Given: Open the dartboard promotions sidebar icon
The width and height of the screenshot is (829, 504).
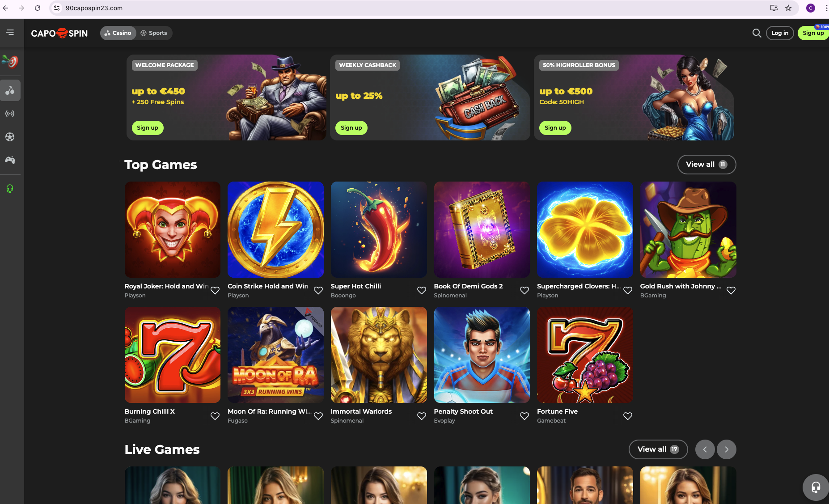Looking at the screenshot, I should tap(10, 61).
